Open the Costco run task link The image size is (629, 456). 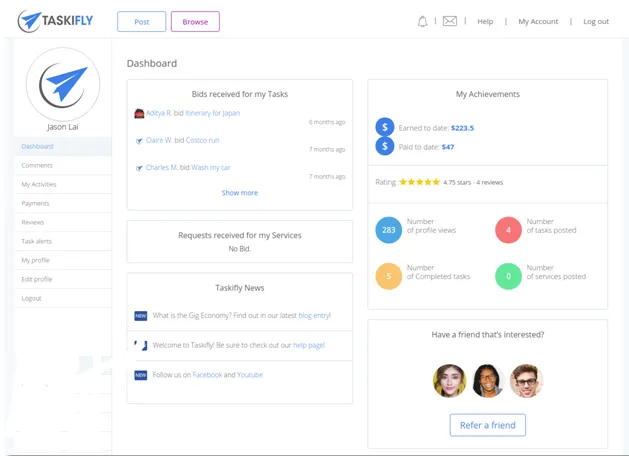[x=203, y=140]
